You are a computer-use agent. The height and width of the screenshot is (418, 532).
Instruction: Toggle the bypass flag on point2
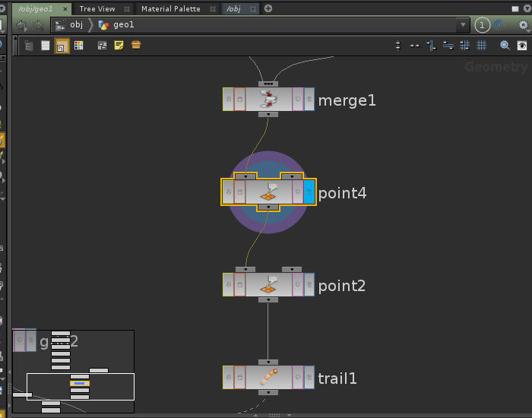click(228, 284)
